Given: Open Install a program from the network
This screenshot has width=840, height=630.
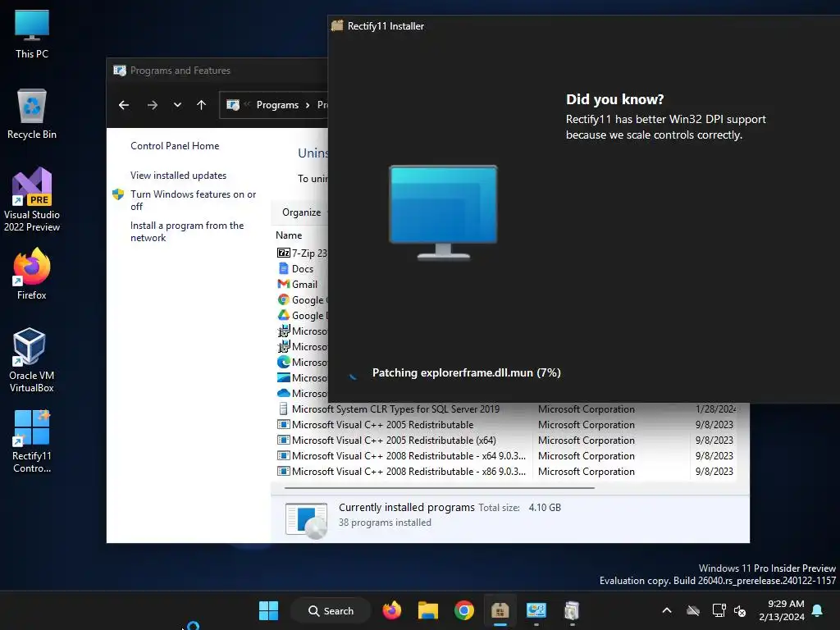Looking at the screenshot, I should (x=187, y=231).
